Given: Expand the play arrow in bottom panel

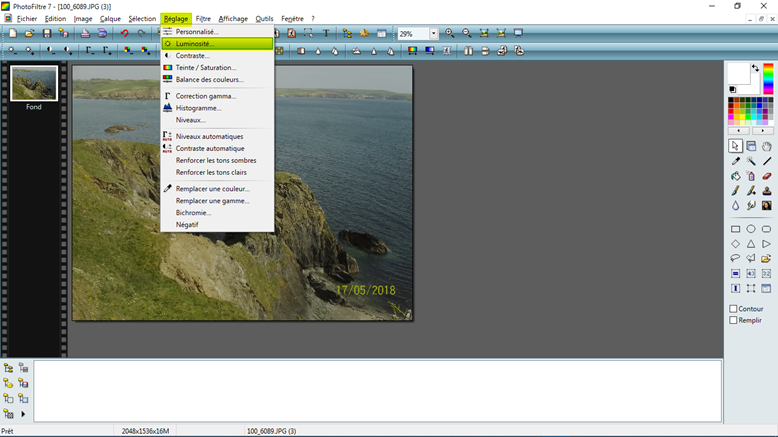Looking at the screenshot, I should (x=23, y=414).
